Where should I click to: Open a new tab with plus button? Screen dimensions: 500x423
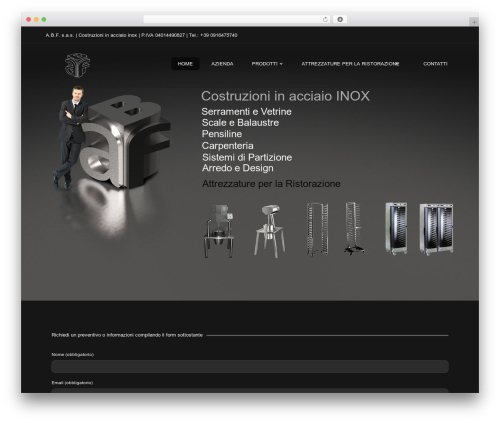click(x=474, y=22)
